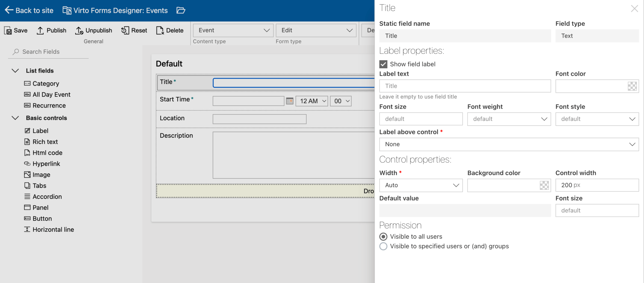644x283 pixels.
Task: Select the Rich text control
Action: (45, 141)
